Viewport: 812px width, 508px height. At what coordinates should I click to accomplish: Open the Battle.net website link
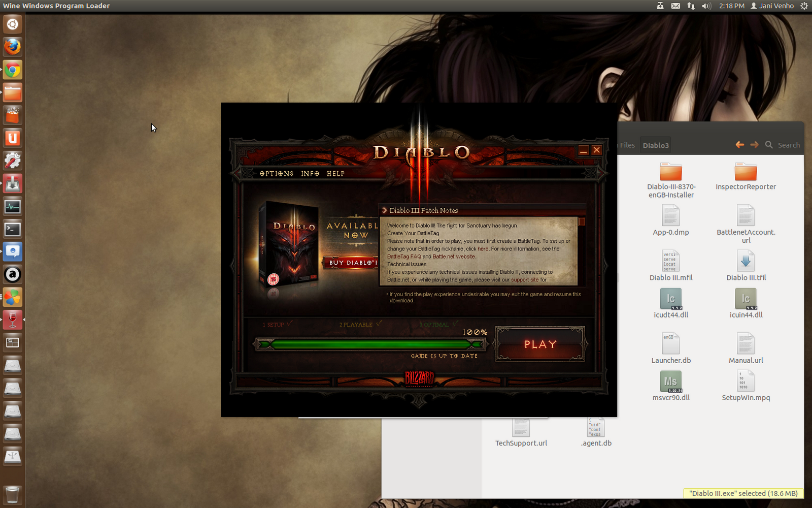click(x=454, y=257)
